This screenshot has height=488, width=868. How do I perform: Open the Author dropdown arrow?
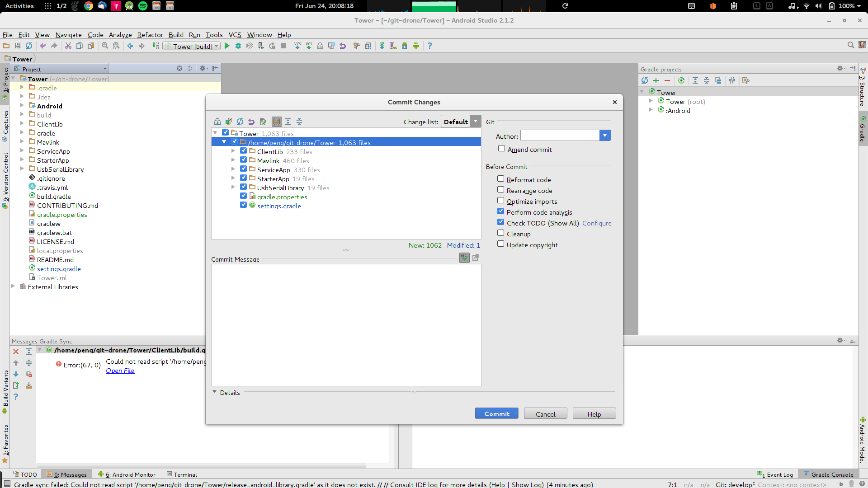coord(605,136)
